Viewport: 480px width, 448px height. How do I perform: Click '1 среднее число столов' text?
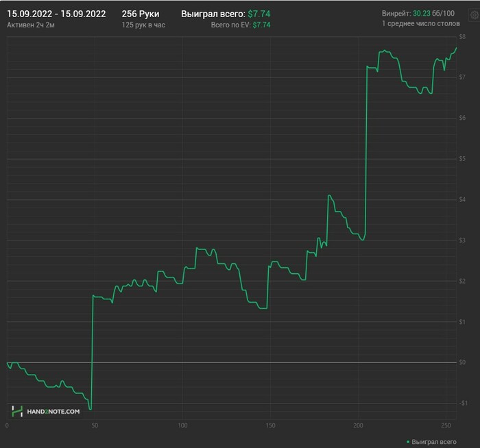421,23
